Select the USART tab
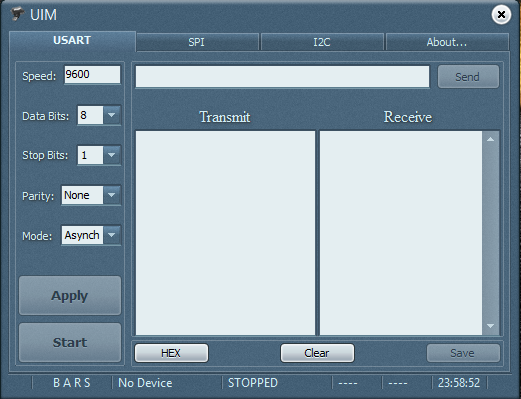Viewport: 521px width, 399px height. click(72, 41)
